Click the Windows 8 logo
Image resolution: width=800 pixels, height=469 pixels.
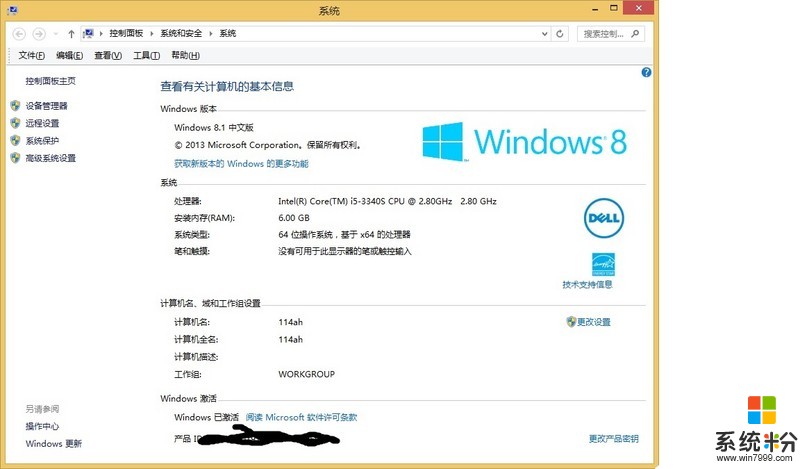click(x=524, y=141)
